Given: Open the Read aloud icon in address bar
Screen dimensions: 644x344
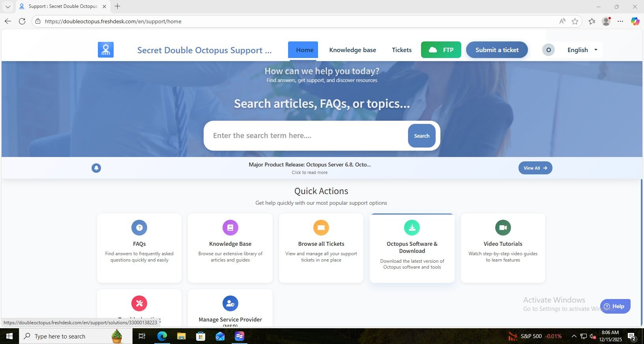Looking at the screenshot, I should [562, 21].
